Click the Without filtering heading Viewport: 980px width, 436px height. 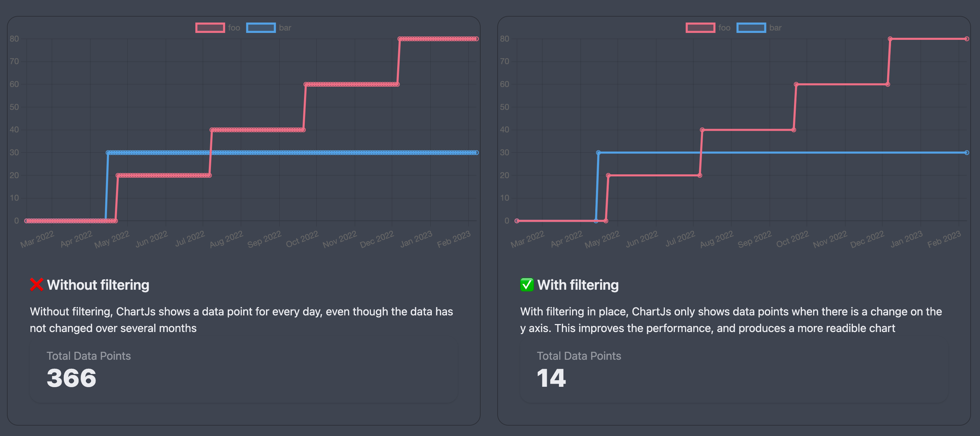pyautogui.click(x=98, y=285)
